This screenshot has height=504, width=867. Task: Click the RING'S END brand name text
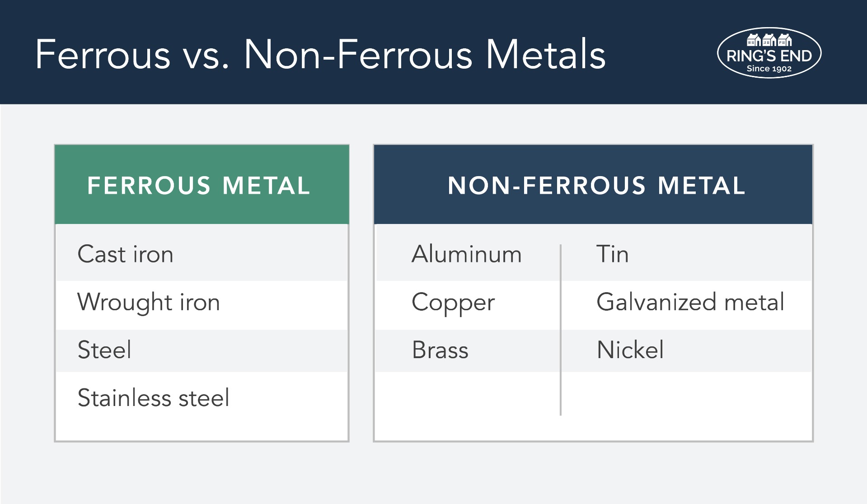point(769,56)
